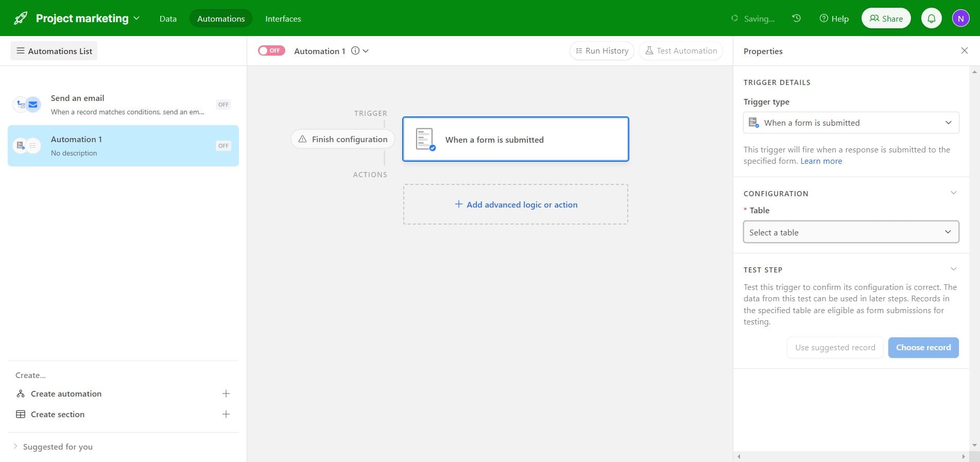Toggle Automation 1 on from OFF switch

(x=271, y=50)
